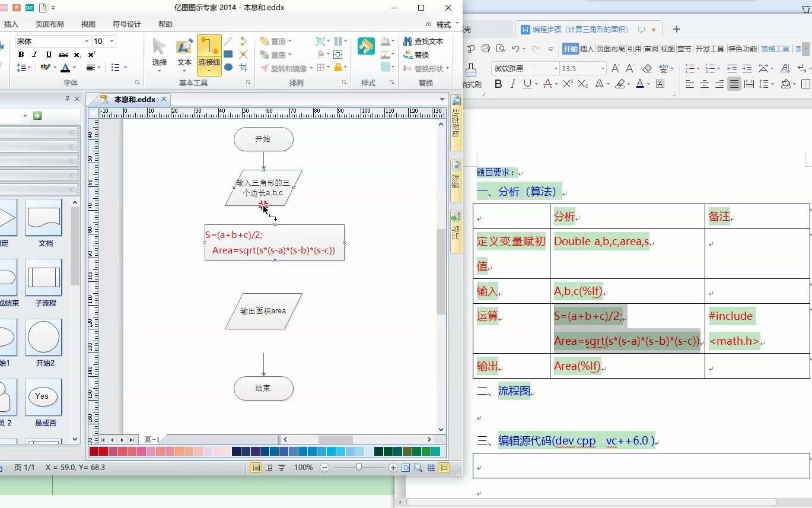
Task: Click the WPS clear formatting eraser icon
Action: 647,68
